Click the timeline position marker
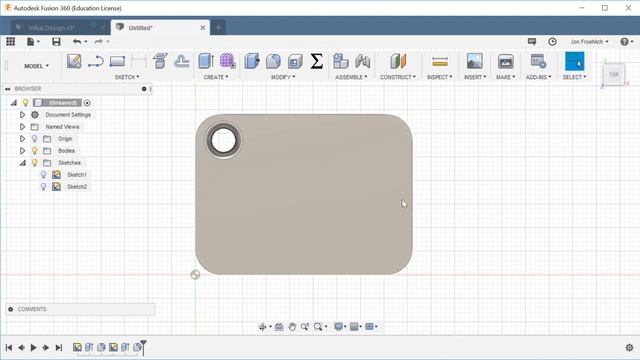 click(143, 347)
